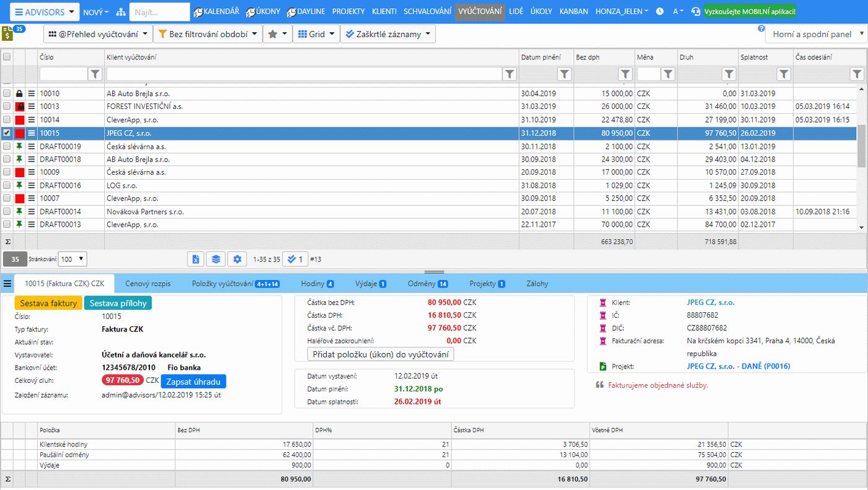Click Přidat položku (úkon) do vyúčtování
This screenshot has width=868, height=490.
tap(381, 354)
